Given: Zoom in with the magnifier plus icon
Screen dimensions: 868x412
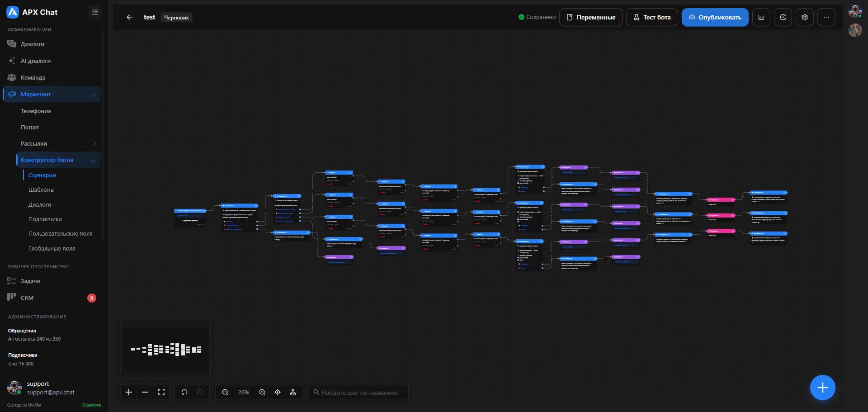Looking at the screenshot, I should click(x=262, y=392).
